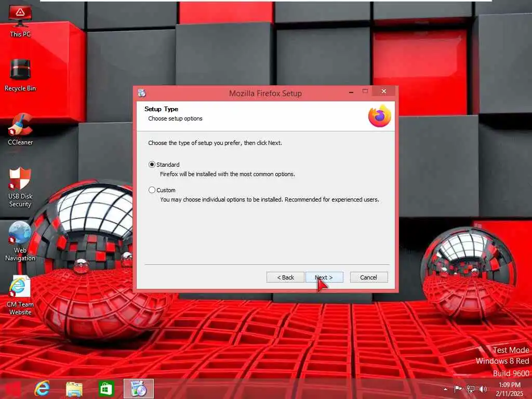Click the network tray icon

point(470,389)
